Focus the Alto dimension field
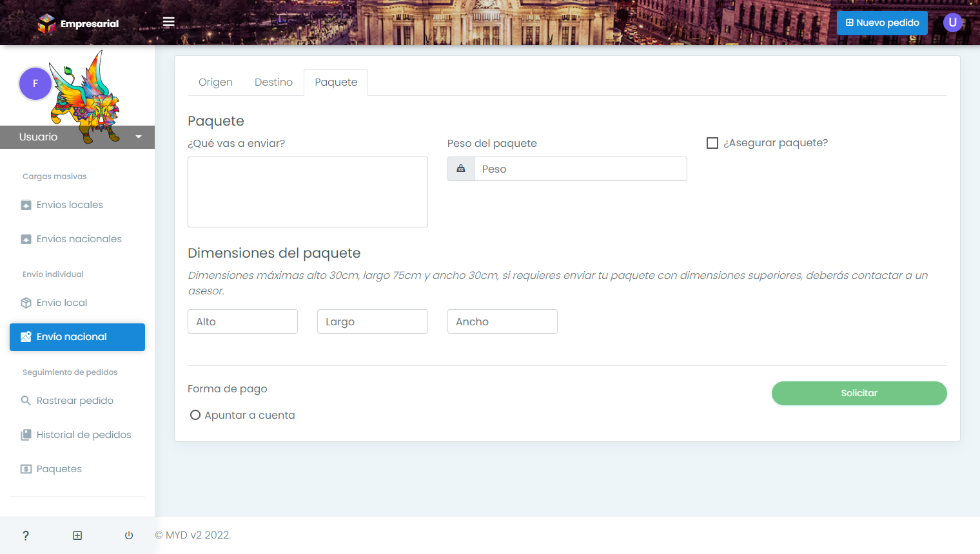 coord(242,321)
